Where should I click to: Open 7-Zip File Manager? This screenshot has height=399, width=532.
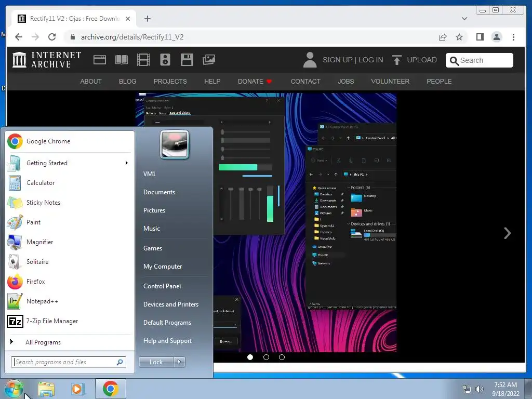click(x=70, y=321)
